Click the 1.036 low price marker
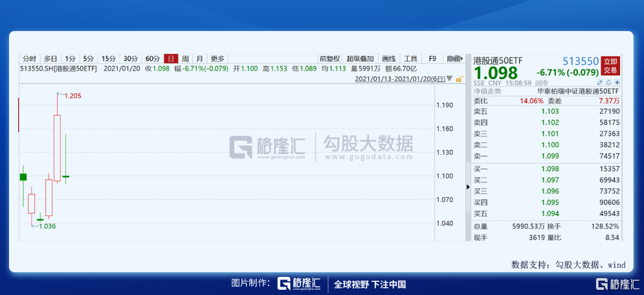 point(47,226)
